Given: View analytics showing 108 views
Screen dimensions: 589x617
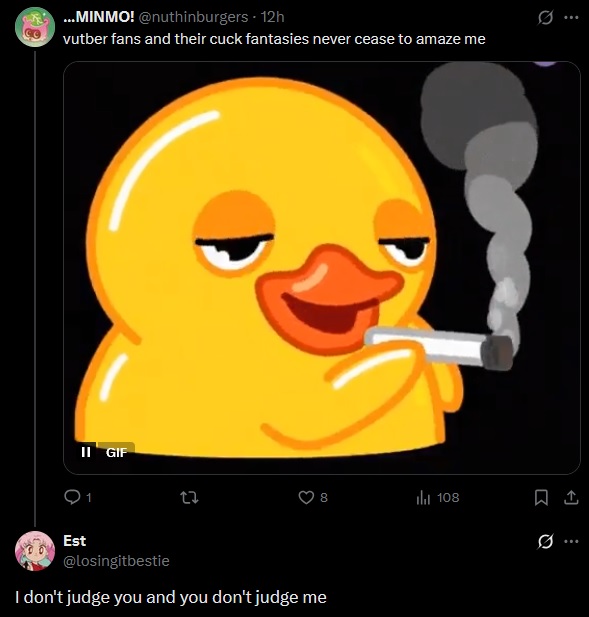Looking at the screenshot, I should tap(438, 497).
